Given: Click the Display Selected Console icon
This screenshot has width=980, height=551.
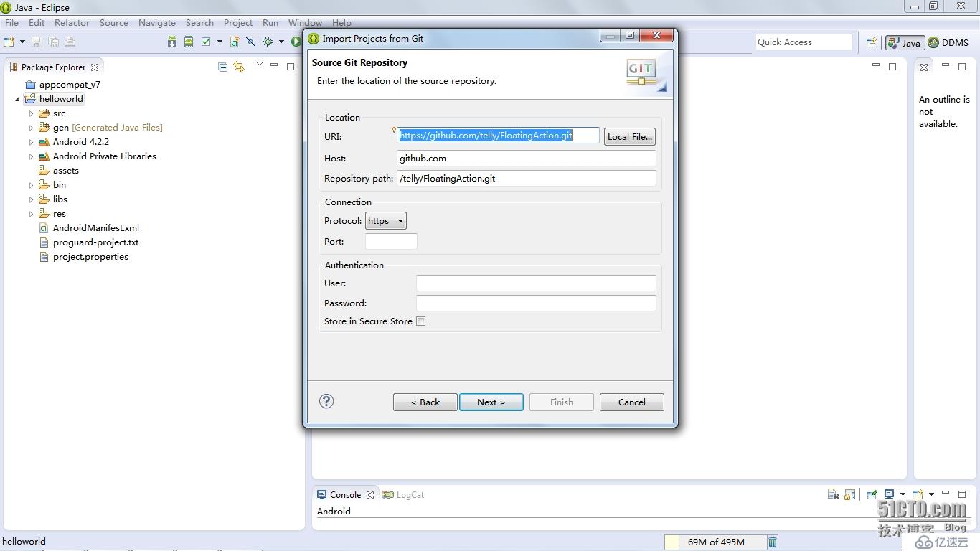Looking at the screenshot, I should point(890,494).
